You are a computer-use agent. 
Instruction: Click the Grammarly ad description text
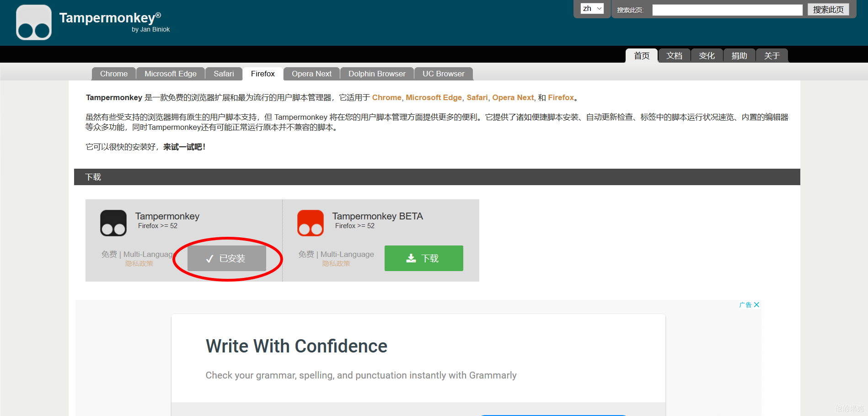pos(361,375)
